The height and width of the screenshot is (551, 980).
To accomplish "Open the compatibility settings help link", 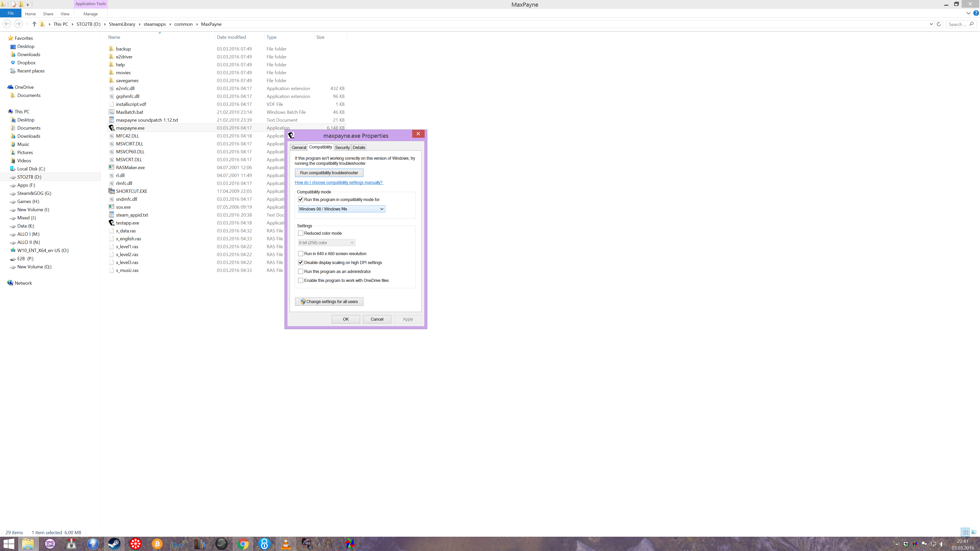I will [x=339, y=183].
